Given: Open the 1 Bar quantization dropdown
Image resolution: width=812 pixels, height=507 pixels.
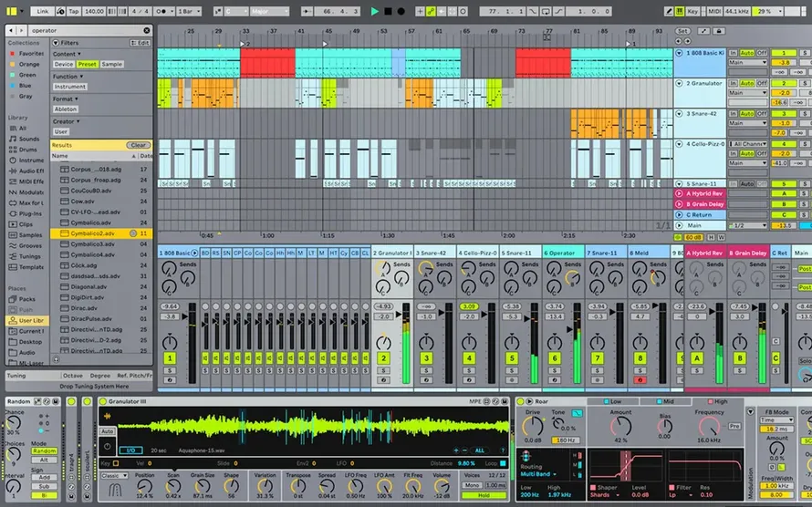Looking at the screenshot, I should click(189, 11).
